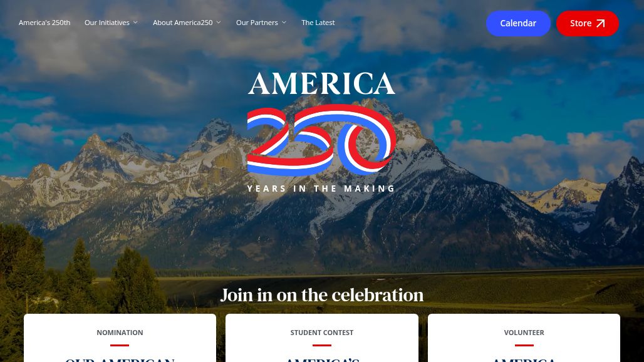Select the Student Contest card

(x=322, y=338)
